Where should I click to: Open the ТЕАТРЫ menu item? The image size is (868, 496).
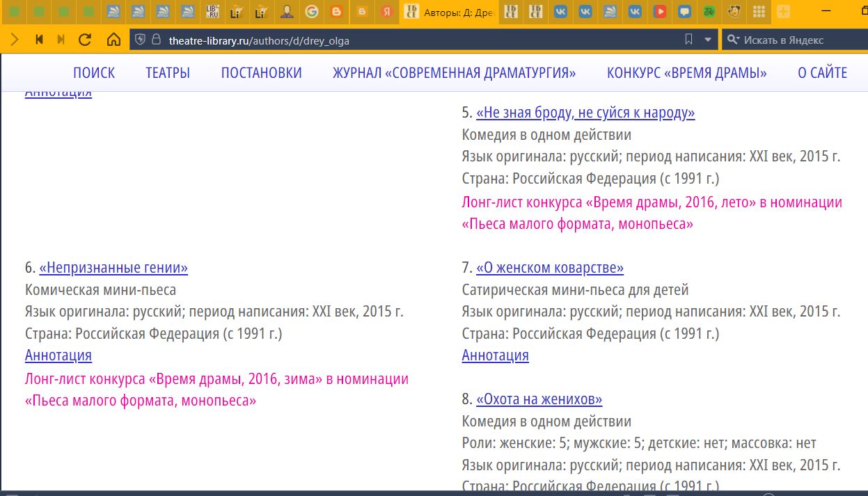168,72
